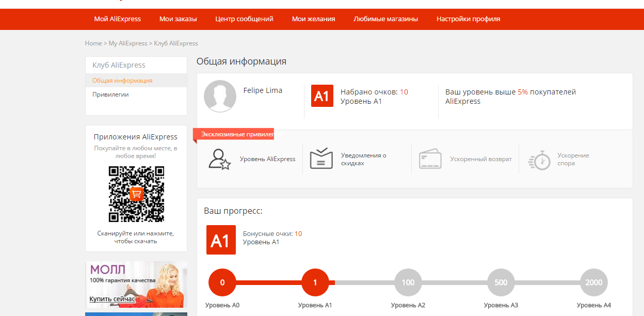Click the shopping cart logo inside QR code

136,194
